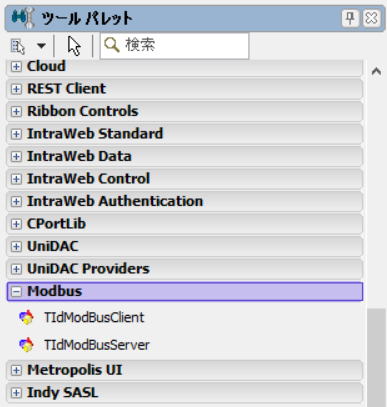Expand IntraWeb Authentication plus box
This screenshot has height=407, width=387.
[16, 201]
